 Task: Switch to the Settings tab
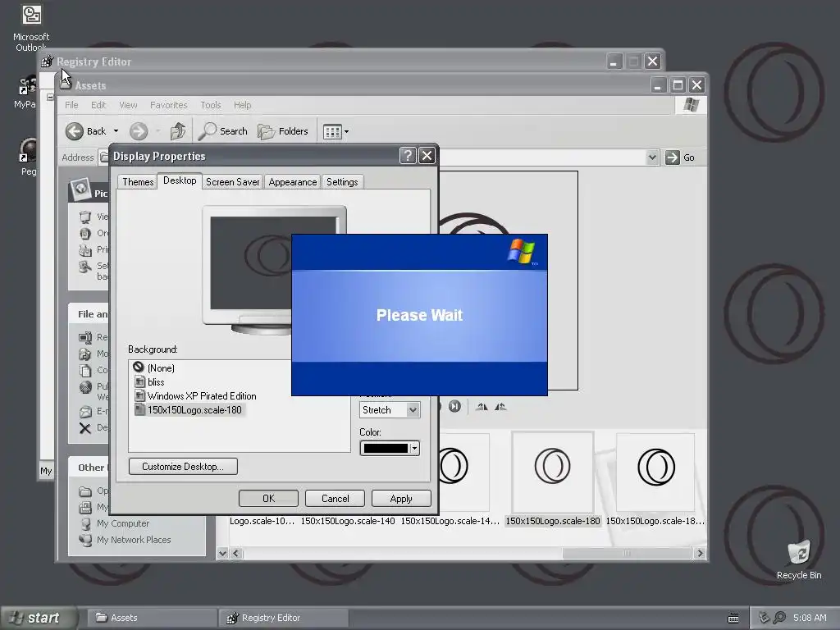coord(342,182)
